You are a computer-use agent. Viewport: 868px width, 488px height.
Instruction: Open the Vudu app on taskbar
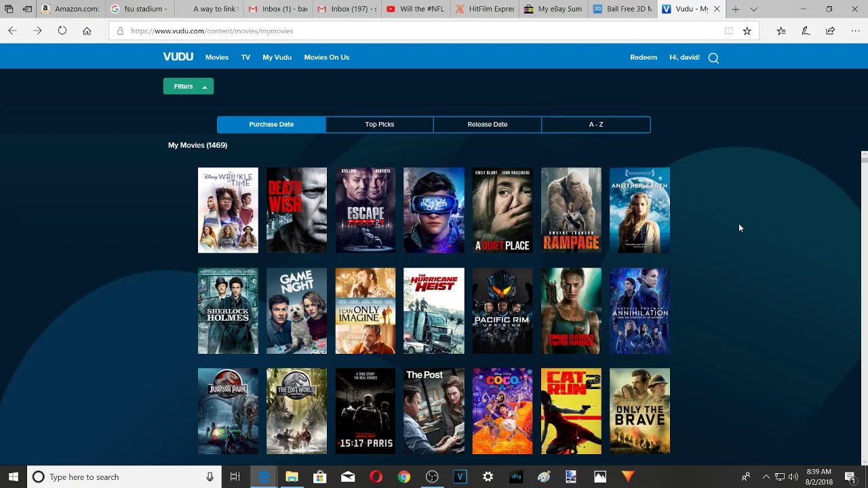tap(460, 476)
